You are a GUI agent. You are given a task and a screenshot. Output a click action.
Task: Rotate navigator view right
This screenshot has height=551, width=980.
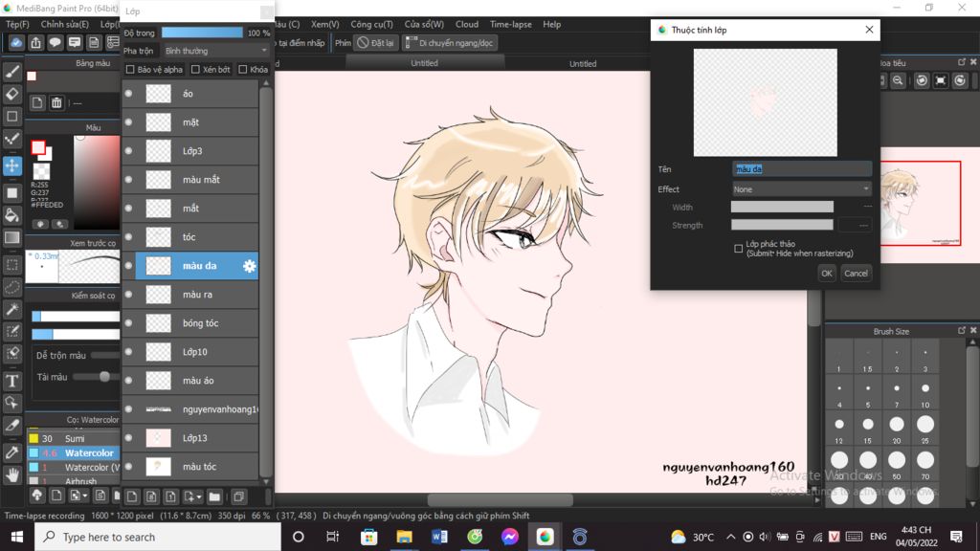pos(960,80)
